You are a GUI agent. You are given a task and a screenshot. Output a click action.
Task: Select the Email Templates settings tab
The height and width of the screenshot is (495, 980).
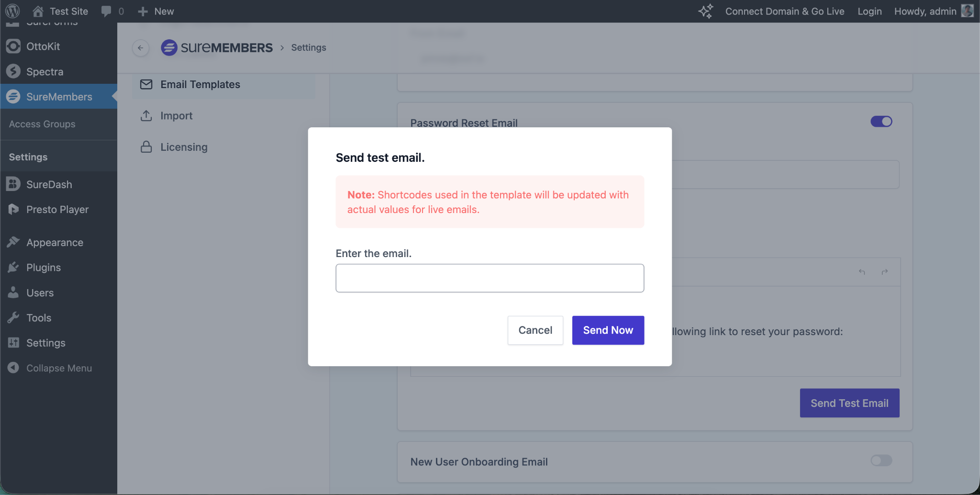[x=200, y=85]
